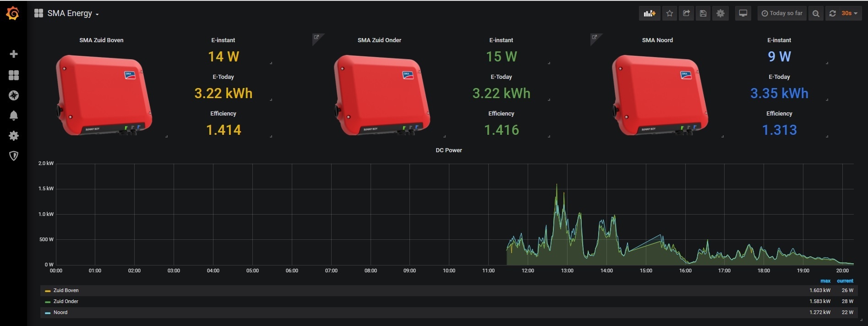
Task: Click the 3.35 kWh E-Today value
Action: 779,94
